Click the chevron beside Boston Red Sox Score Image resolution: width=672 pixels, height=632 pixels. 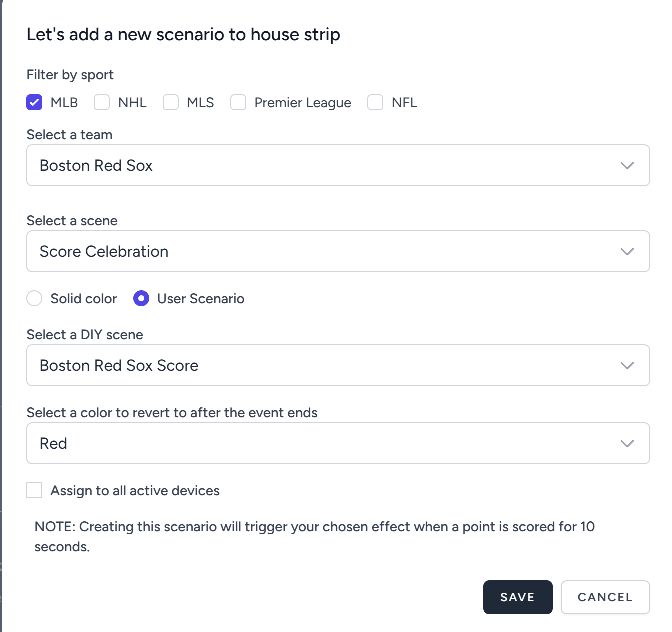tap(627, 365)
